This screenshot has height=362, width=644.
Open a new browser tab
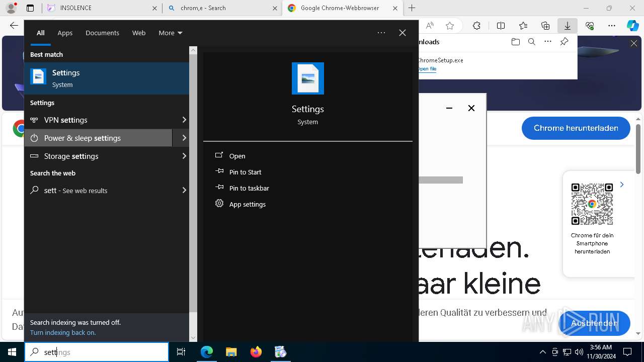(x=412, y=8)
